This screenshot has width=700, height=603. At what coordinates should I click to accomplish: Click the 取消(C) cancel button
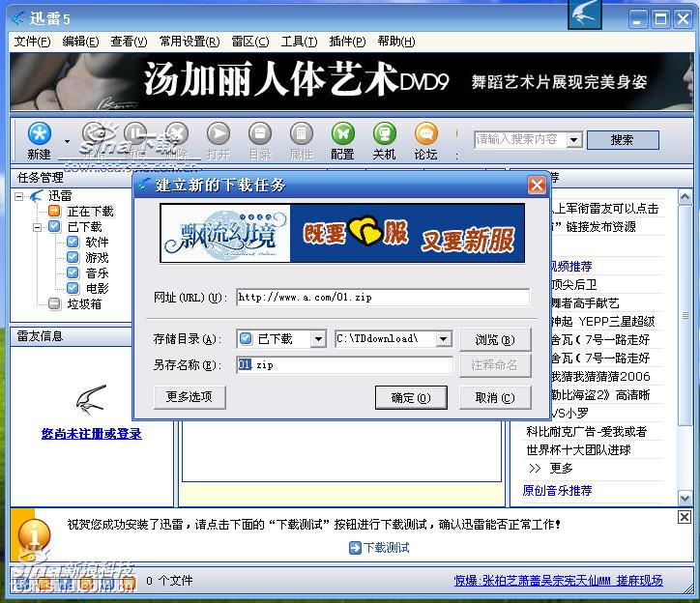[495, 398]
